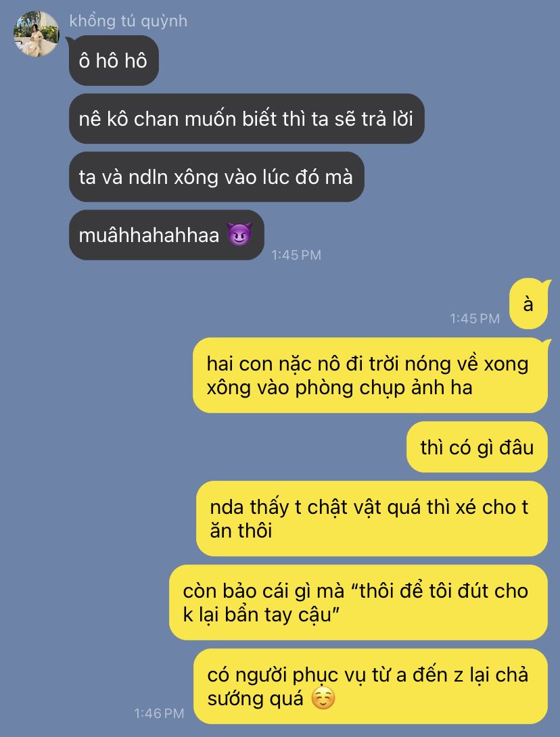Tap the sender name khổng tú quỳnh

129,21
